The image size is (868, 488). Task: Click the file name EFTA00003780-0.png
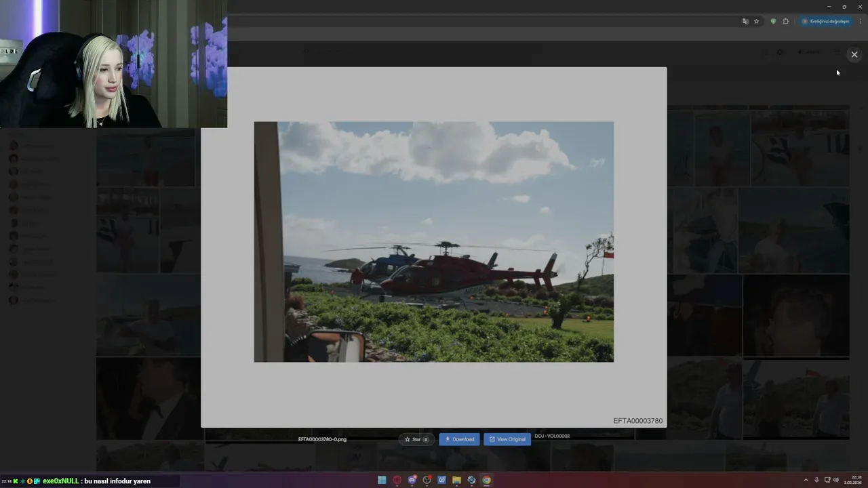322,439
